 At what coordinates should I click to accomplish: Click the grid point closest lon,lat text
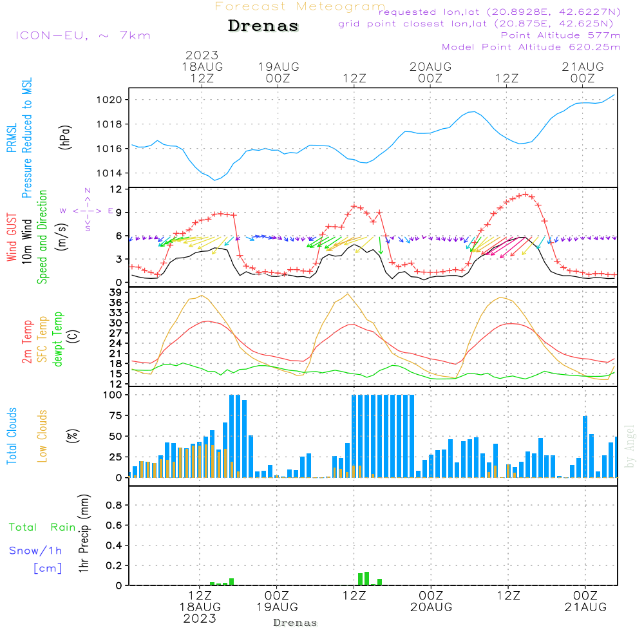476,24
